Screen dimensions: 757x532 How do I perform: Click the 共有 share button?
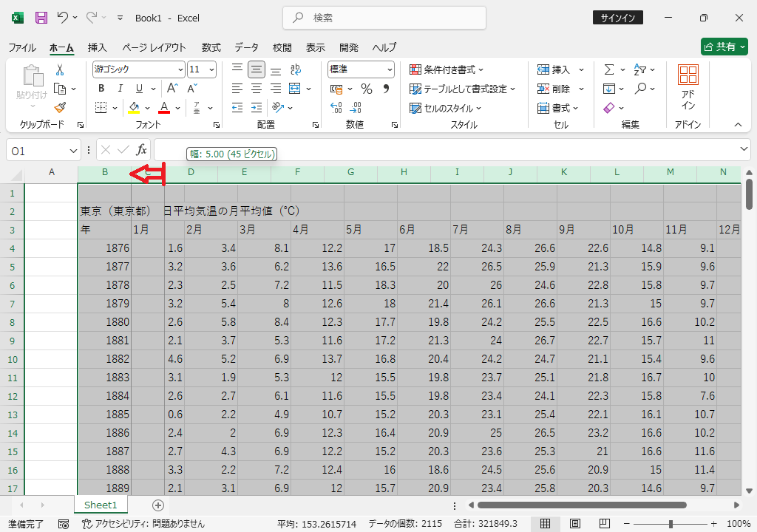[x=724, y=47]
